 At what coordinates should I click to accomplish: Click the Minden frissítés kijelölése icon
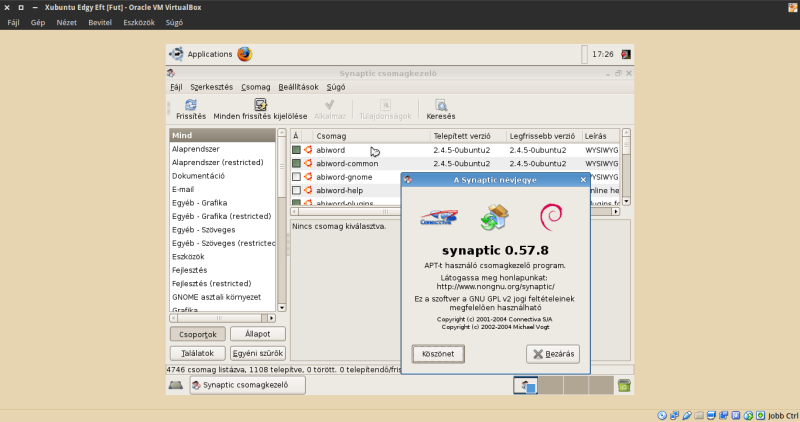pos(260,104)
